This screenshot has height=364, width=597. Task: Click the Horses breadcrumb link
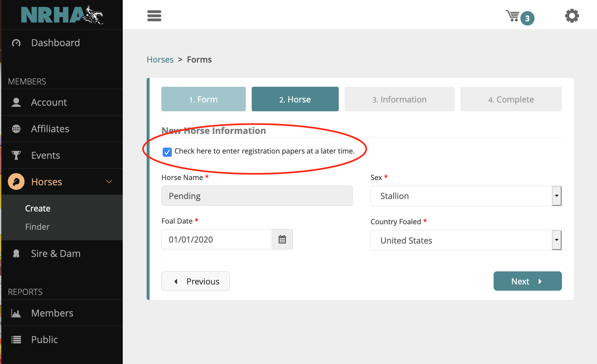point(160,60)
